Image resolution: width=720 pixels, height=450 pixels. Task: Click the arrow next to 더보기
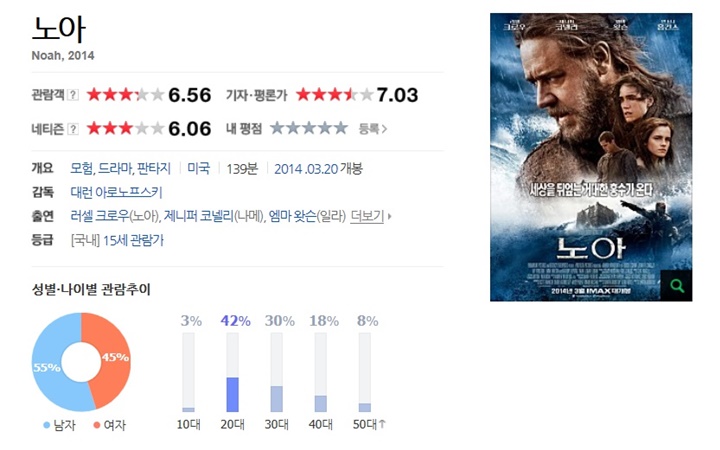(389, 216)
